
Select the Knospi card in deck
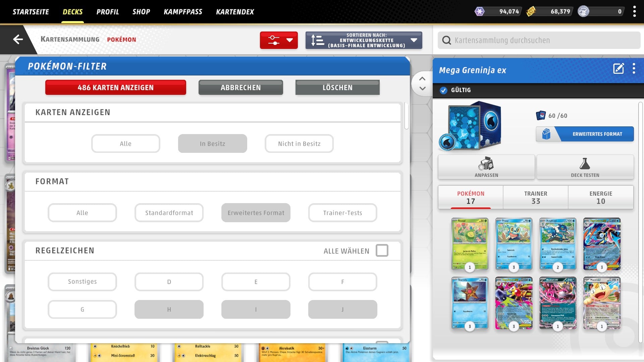[x=470, y=244]
